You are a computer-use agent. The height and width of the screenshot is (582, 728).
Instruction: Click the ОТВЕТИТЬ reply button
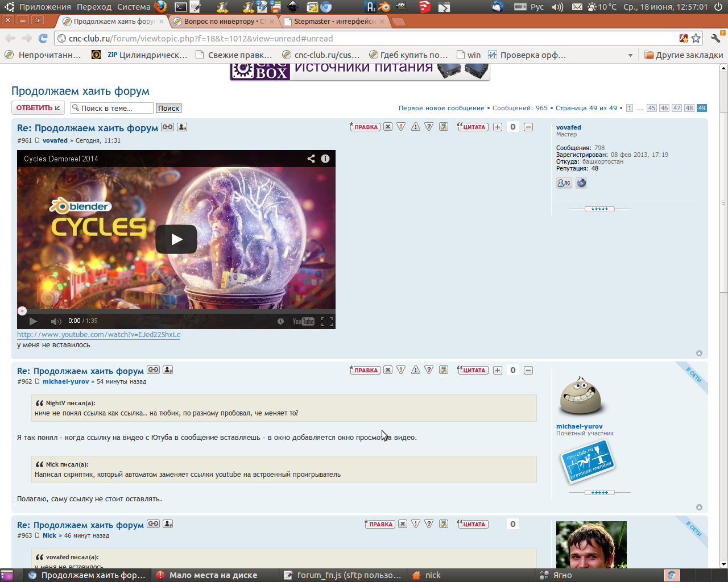click(38, 108)
